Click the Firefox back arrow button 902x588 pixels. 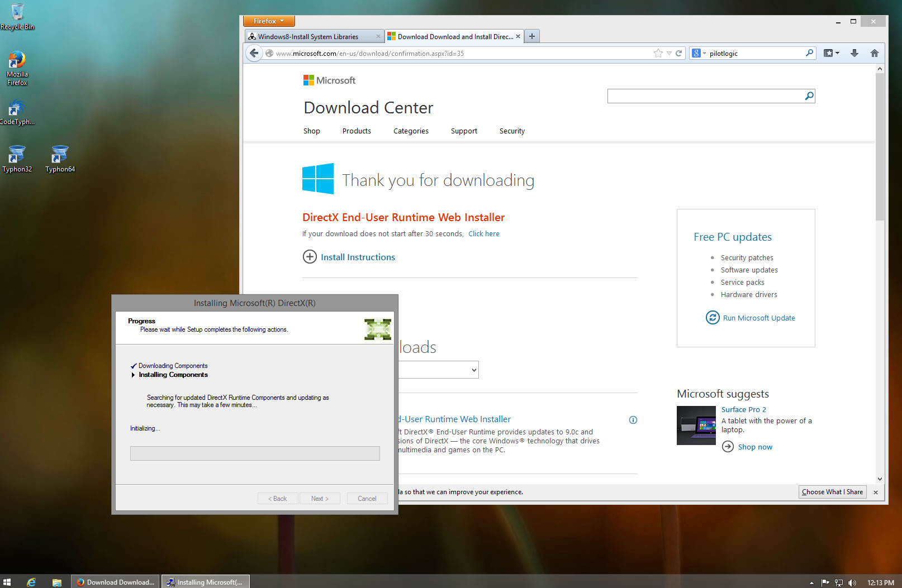click(x=254, y=53)
